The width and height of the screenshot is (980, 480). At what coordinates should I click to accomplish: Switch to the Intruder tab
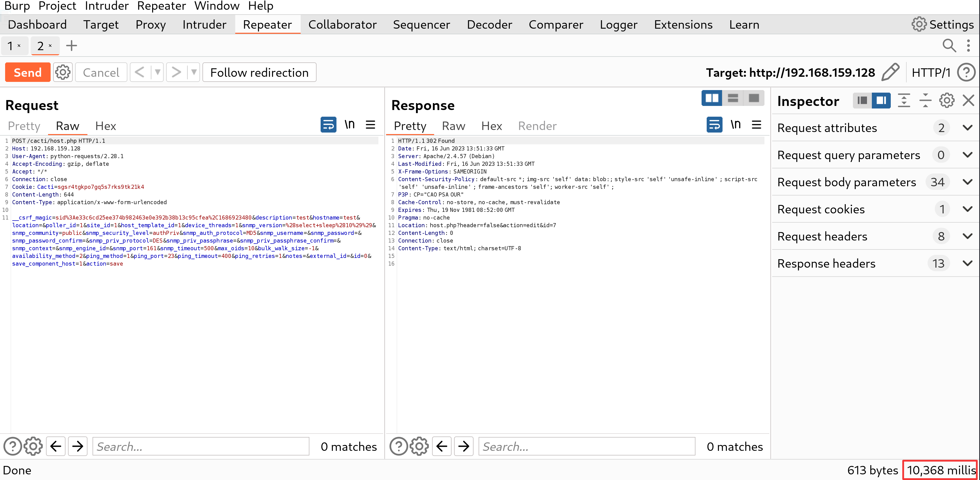(x=204, y=25)
